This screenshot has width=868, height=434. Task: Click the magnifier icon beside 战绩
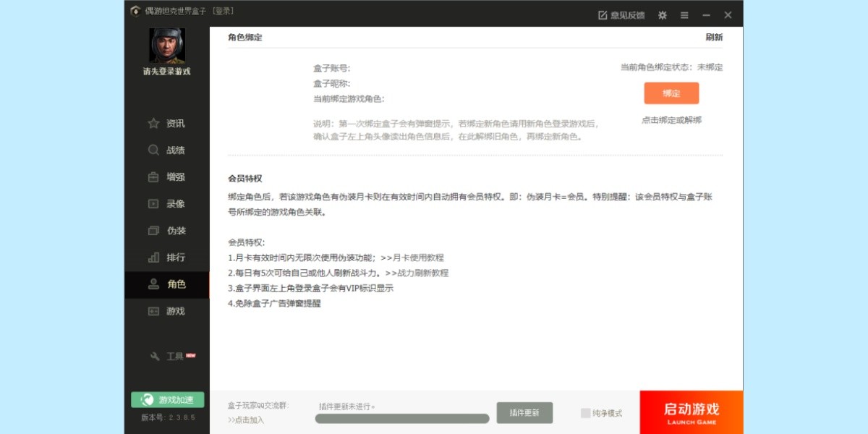click(153, 150)
